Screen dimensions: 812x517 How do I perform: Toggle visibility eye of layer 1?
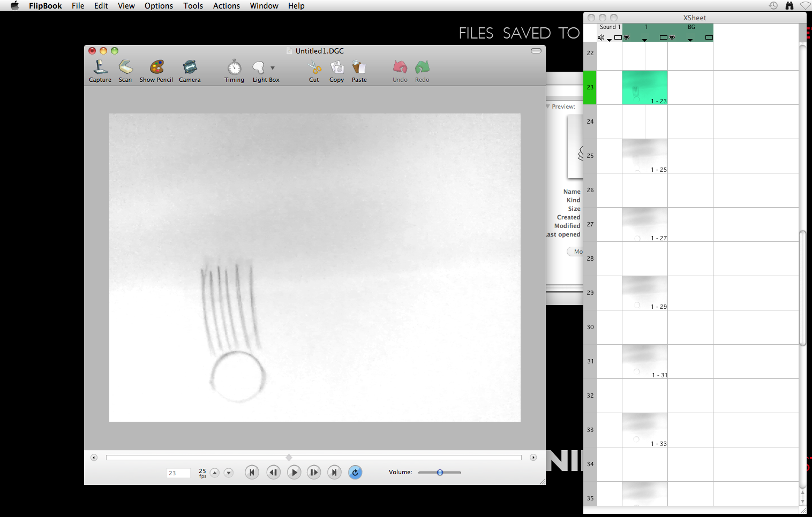[627, 38]
